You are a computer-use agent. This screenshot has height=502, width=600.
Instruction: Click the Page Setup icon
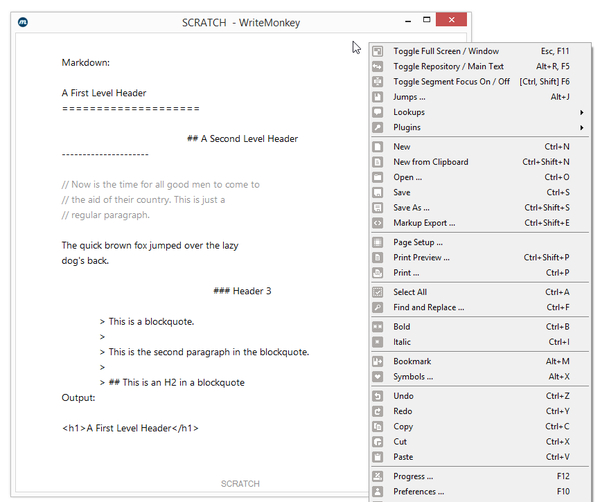click(x=378, y=243)
